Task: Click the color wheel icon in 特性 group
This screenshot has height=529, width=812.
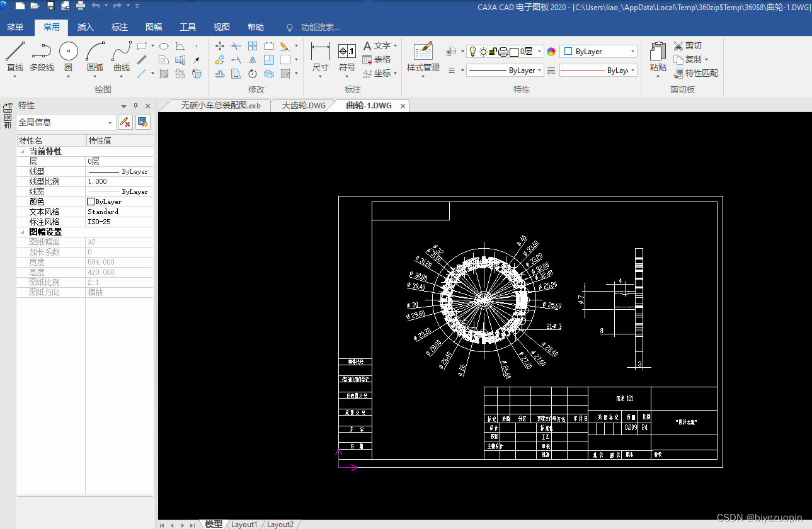Action: pos(551,52)
